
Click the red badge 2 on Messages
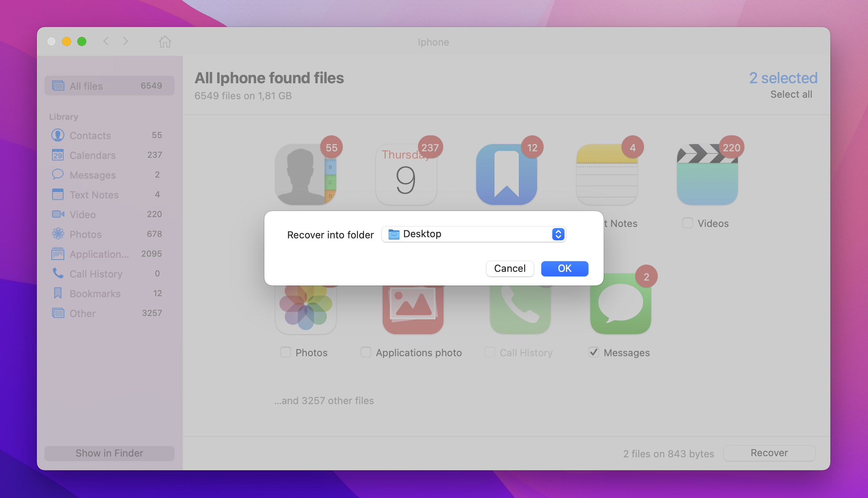pos(646,277)
